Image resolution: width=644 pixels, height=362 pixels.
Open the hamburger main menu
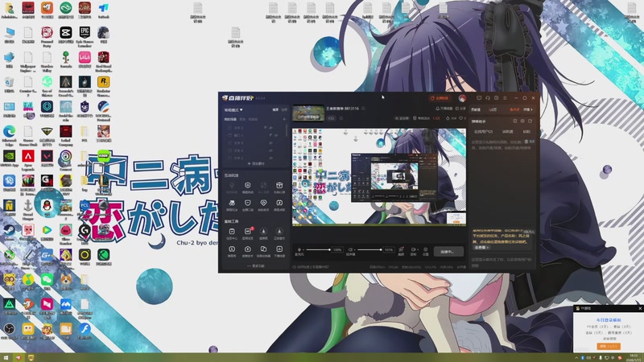[505, 98]
